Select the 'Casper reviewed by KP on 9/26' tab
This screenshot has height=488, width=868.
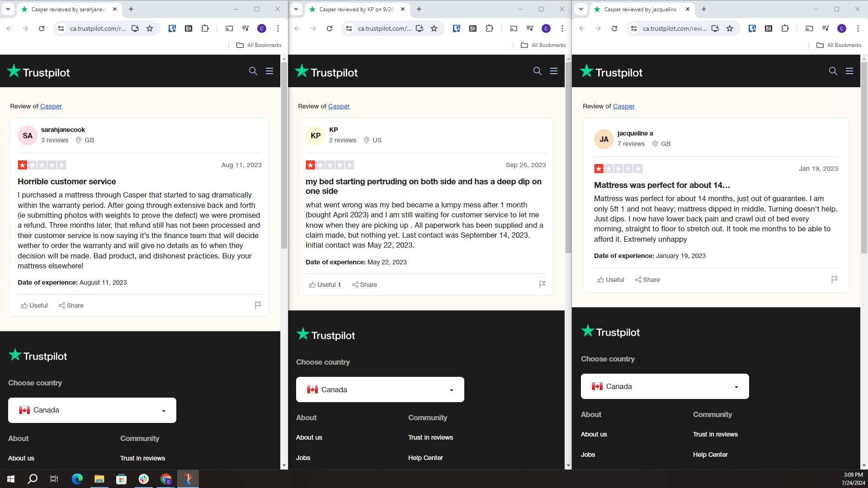coord(356,9)
